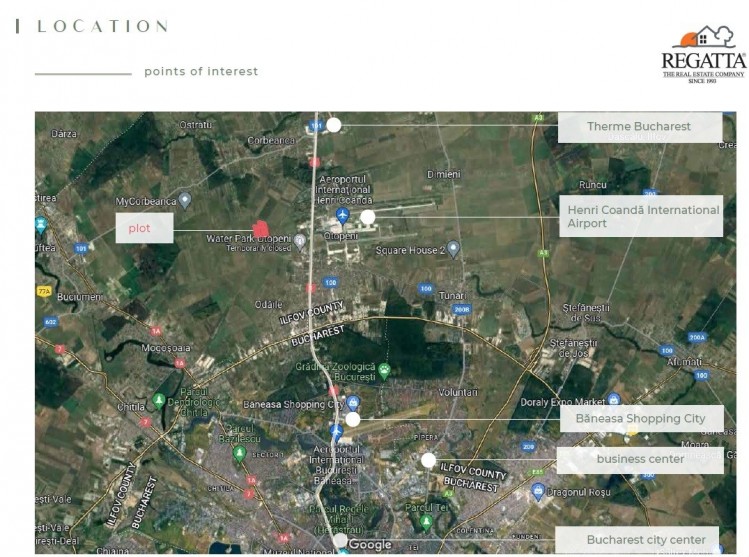Screen dimensions: 749x557
Task: Click the 'business center' label box
Action: pyautogui.click(x=640, y=460)
